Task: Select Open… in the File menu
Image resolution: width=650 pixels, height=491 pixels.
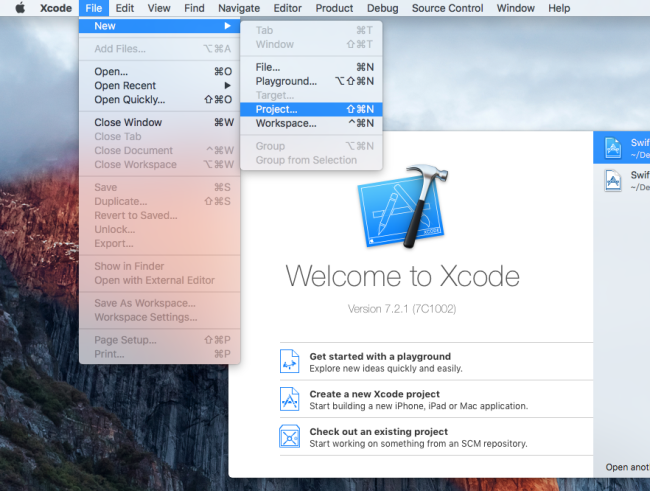Action: pyautogui.click(x=160, y=71)
